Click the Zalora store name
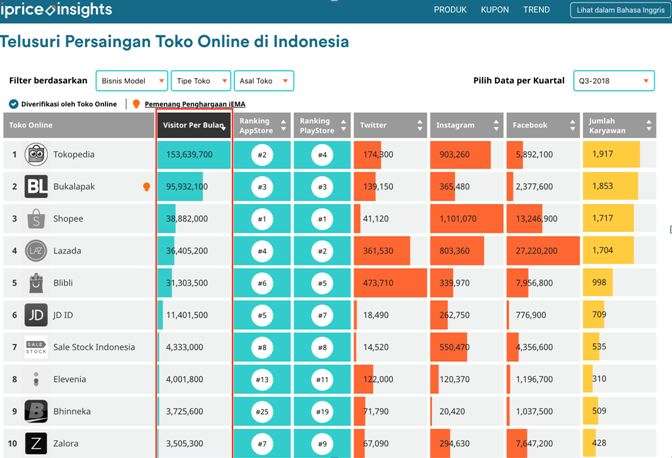The width and height of the screenshot is (672, 458). pos(66,443)
